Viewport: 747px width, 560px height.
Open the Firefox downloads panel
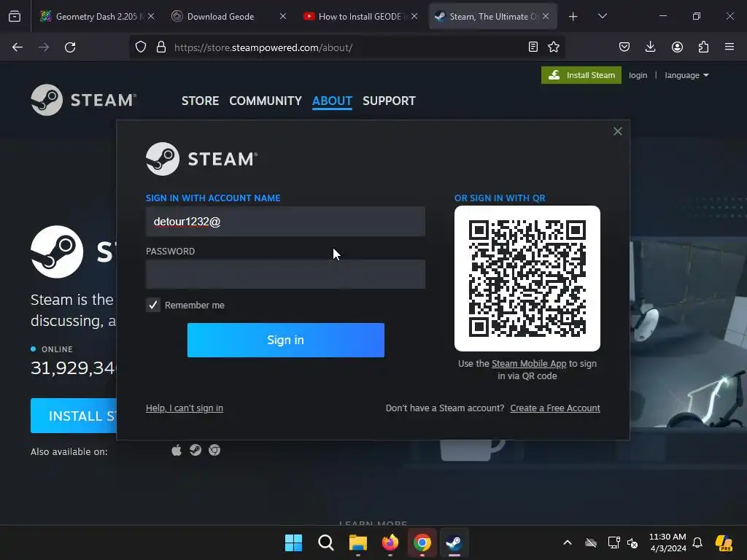coord(650,47)
